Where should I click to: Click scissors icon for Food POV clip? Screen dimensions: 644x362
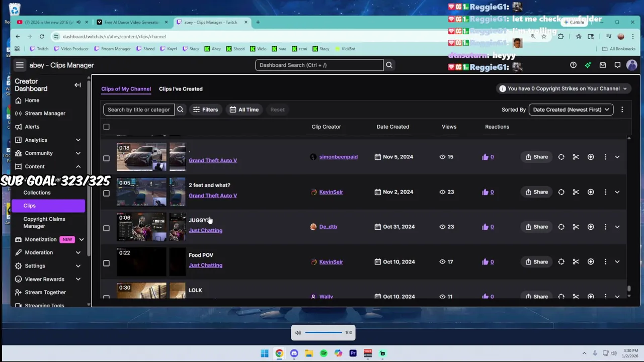click(576, 261)
